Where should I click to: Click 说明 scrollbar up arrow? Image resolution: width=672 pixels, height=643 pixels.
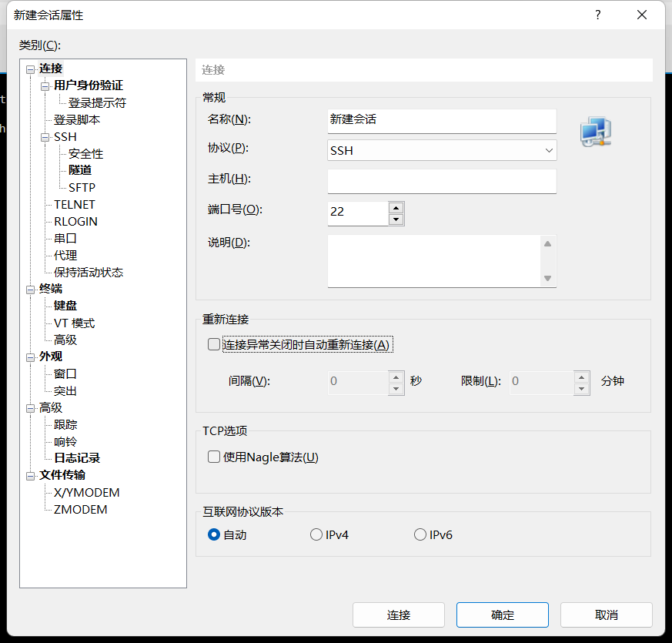pyautogui.click(x=547, y=244)
